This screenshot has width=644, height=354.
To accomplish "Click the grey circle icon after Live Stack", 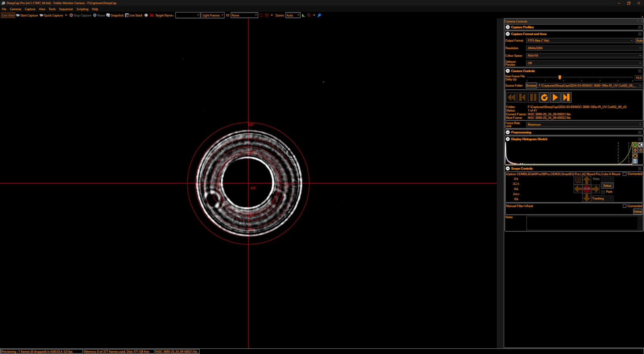I will [x=146, y=15].
